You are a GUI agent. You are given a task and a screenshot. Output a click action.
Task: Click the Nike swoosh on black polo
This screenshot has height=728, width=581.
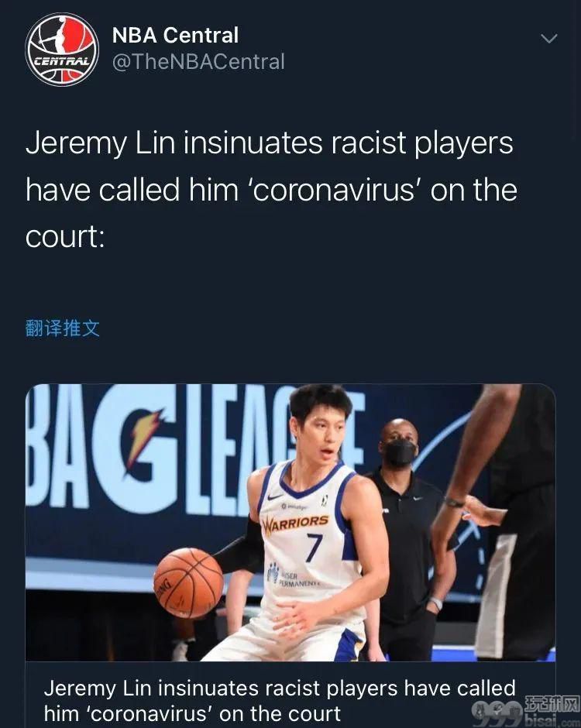coord(418,499)
